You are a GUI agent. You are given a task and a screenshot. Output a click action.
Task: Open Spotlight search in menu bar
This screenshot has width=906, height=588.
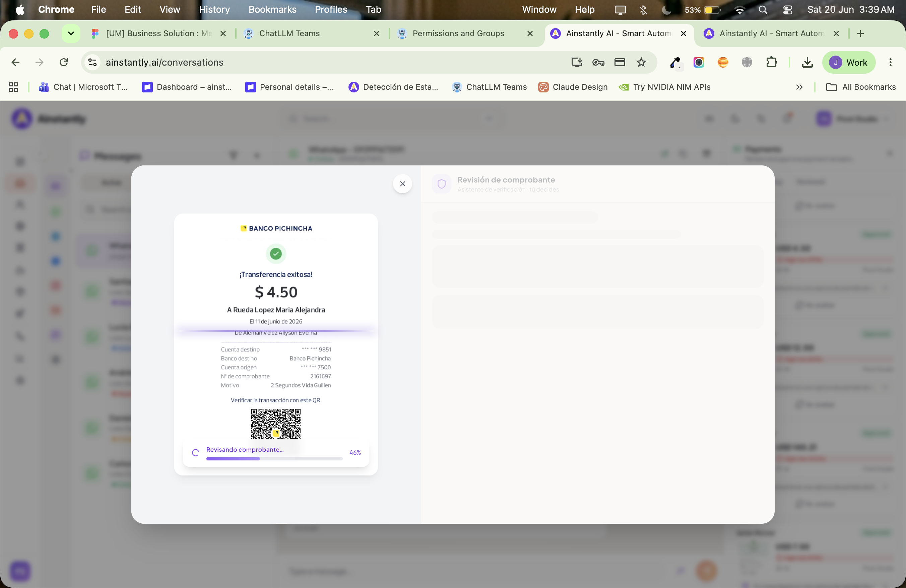tap(763, 10)
